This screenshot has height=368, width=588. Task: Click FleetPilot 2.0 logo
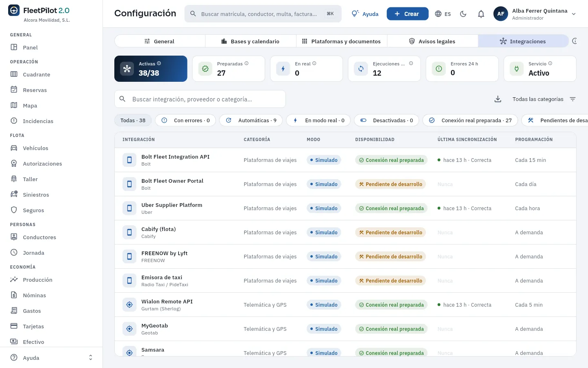coord(39,11)
